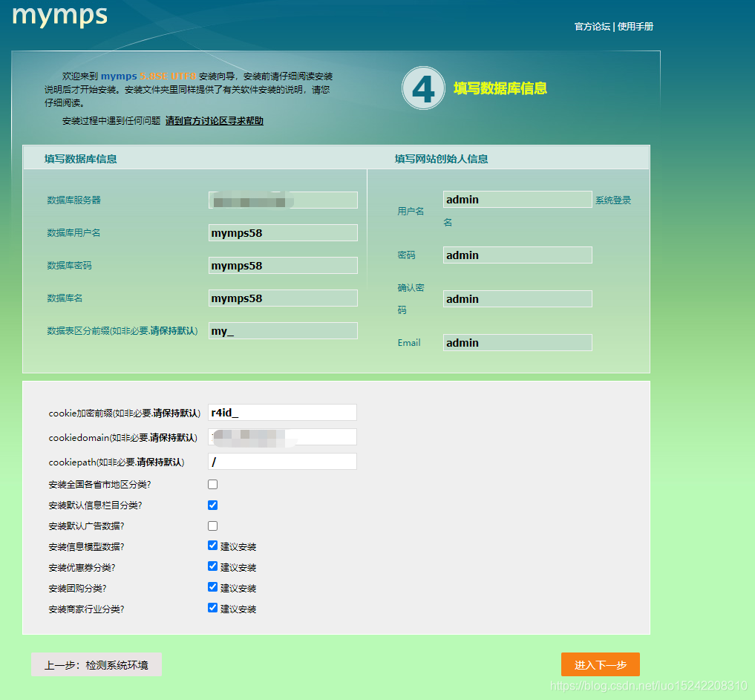Uncheck 安装团购分类 checkbox
This screenshot has width=755, height=700.
pos(213,586)
